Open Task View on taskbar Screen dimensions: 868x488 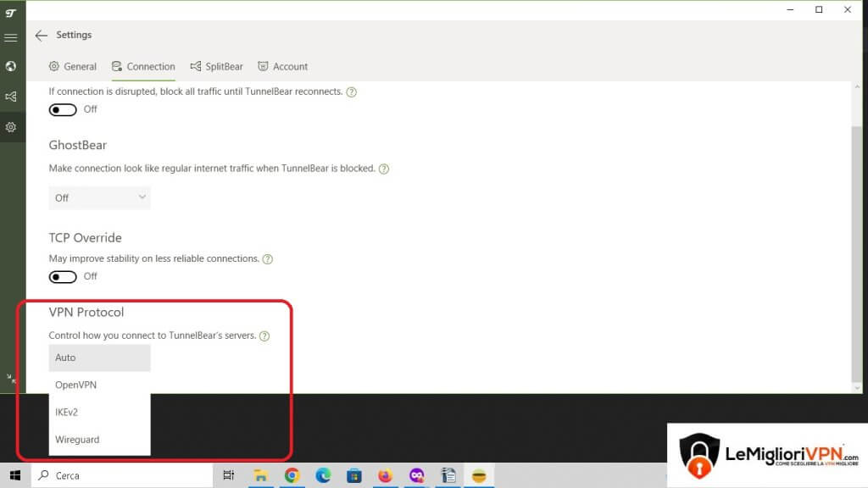228,475
